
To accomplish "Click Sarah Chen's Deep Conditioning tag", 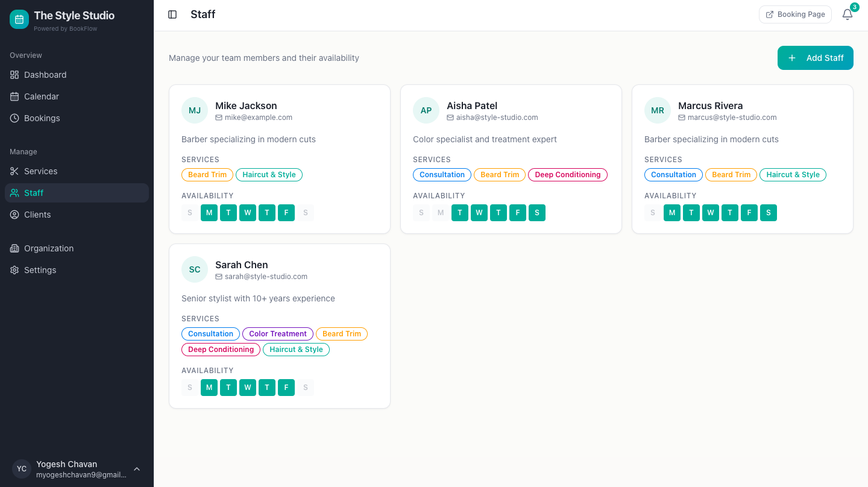I will (x=221, y=350).
